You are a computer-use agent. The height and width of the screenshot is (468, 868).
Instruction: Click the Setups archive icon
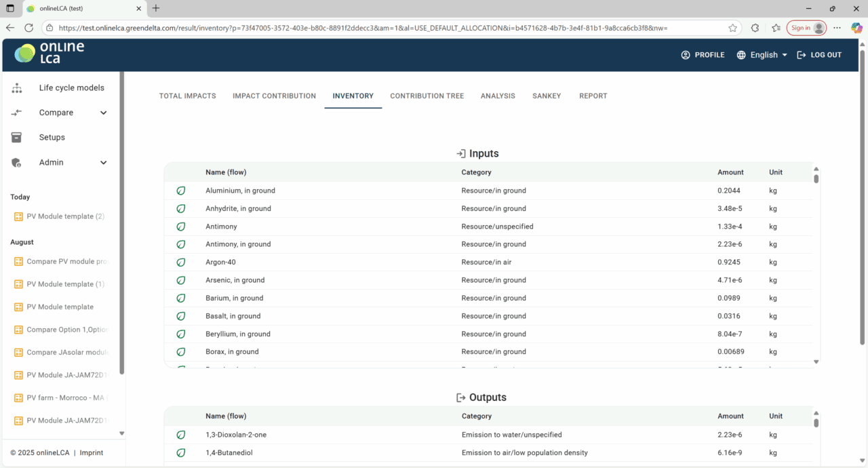coord(17,138)
